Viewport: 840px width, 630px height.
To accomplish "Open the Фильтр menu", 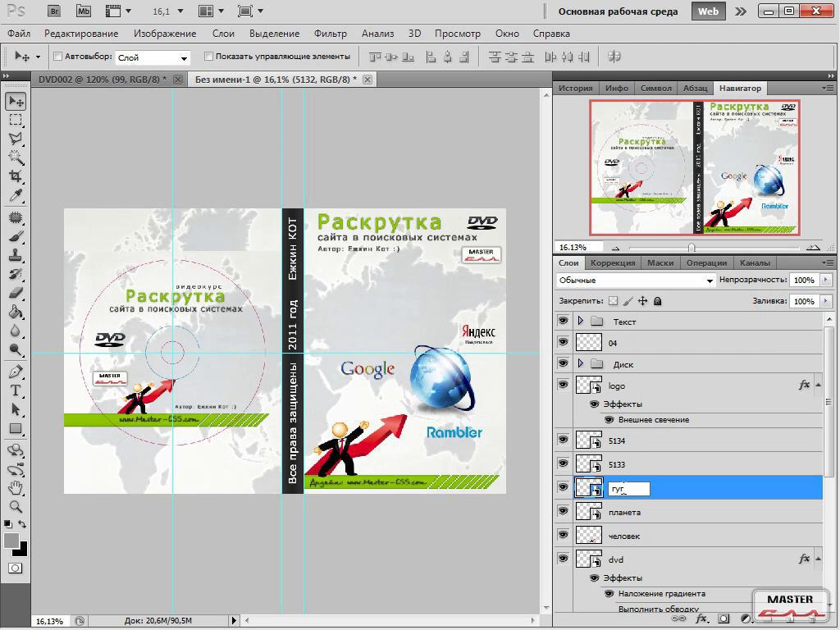I will (x=330, y=34).
